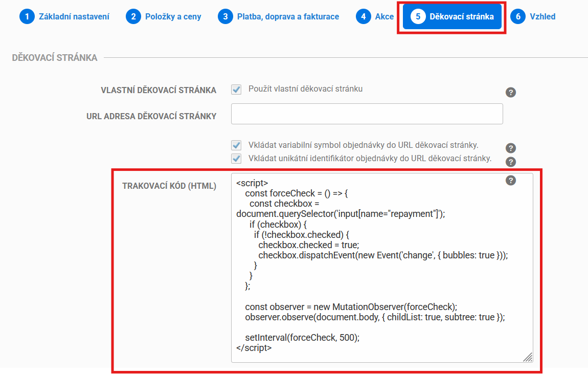Click the checkbox.dispatchEvent code line
The width and height of the screenshot is (588, 374).
click(383, 255)
